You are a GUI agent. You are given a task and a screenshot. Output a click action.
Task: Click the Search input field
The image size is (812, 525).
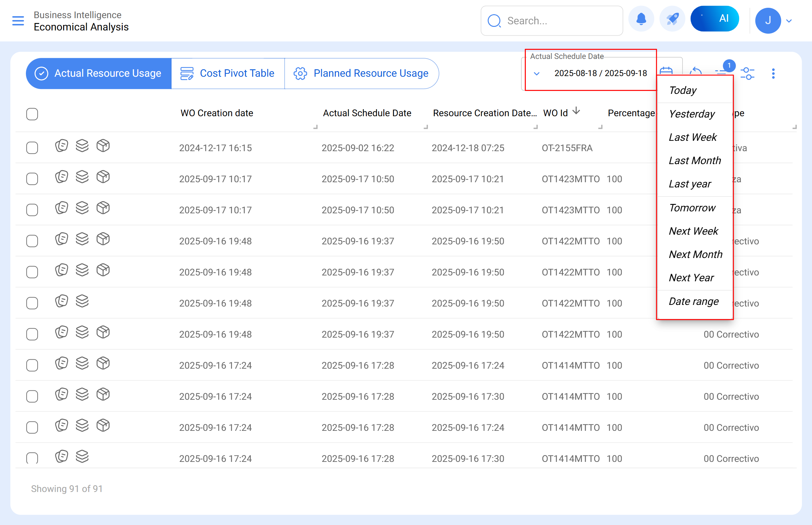(x=559, y=21)
